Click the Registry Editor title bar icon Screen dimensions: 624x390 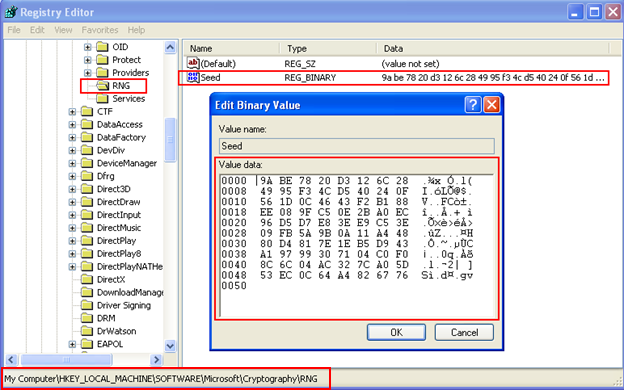[x=11, y=12]
